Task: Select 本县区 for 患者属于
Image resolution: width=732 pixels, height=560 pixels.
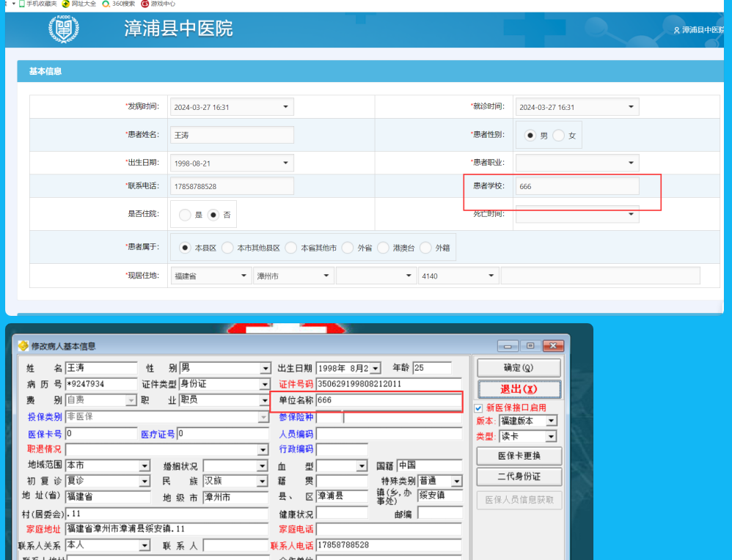Action: [x=185, y=247]
